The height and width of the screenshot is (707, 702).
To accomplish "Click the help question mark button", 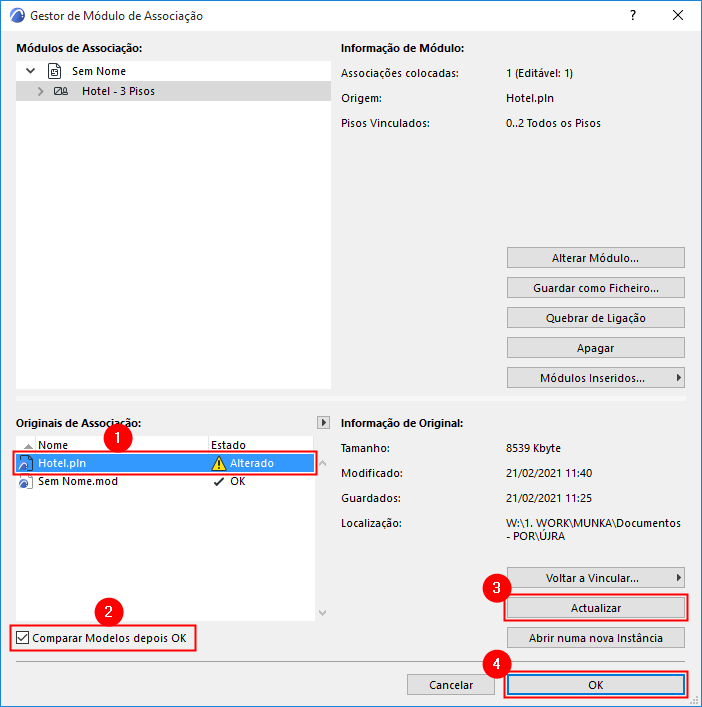I will (633, 15).
